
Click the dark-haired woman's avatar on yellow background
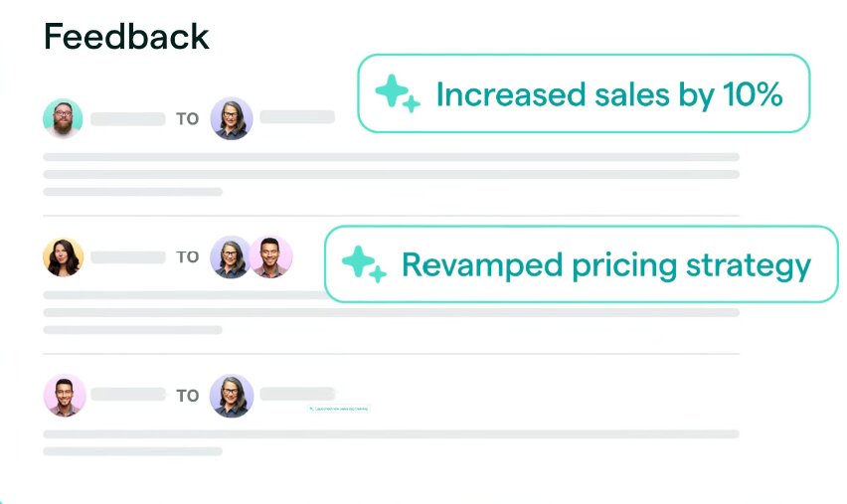pos(64,256)
